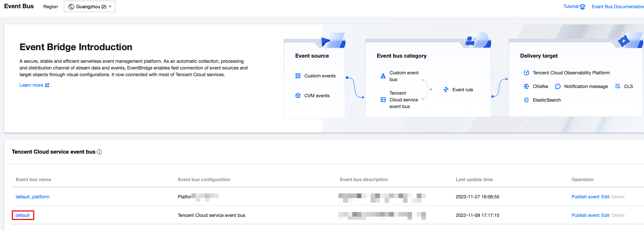This screenshot has height=230, width=644.
Task: Open the default_platform event bus
Action: pyautogui.click(x=32, y=197)
